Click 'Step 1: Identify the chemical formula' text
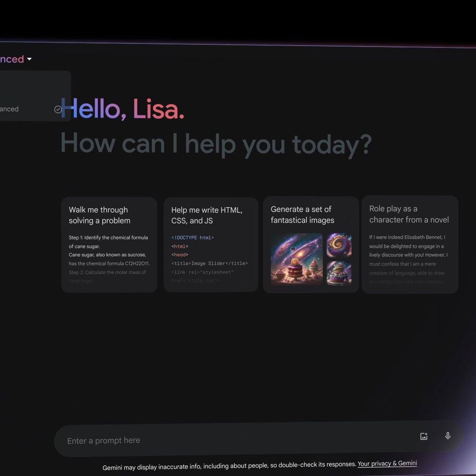Image resolution: width=476 pixels, height=476 pixels. (x=108, y=238)
